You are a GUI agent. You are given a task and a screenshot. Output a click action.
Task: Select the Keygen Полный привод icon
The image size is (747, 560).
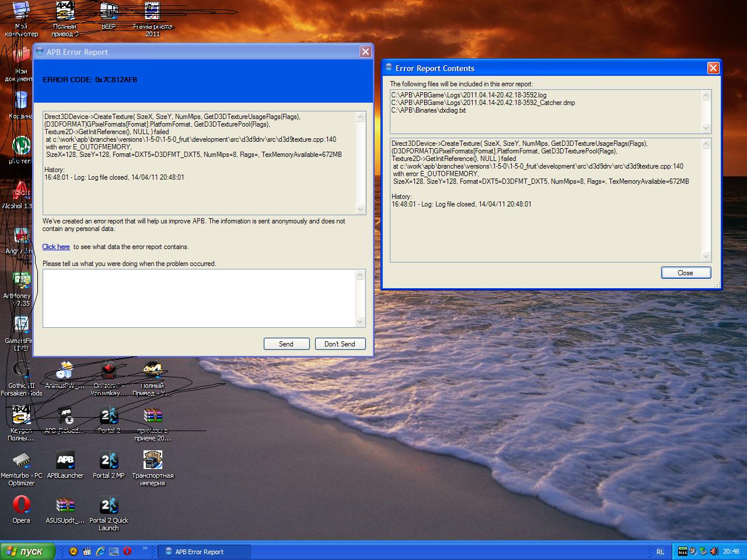(x=22, y=423)
